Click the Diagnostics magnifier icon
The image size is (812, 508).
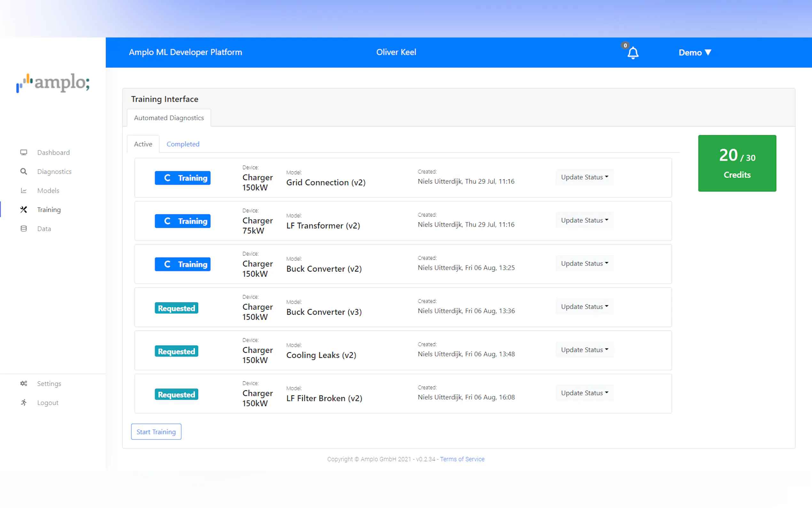pos(24,172)
